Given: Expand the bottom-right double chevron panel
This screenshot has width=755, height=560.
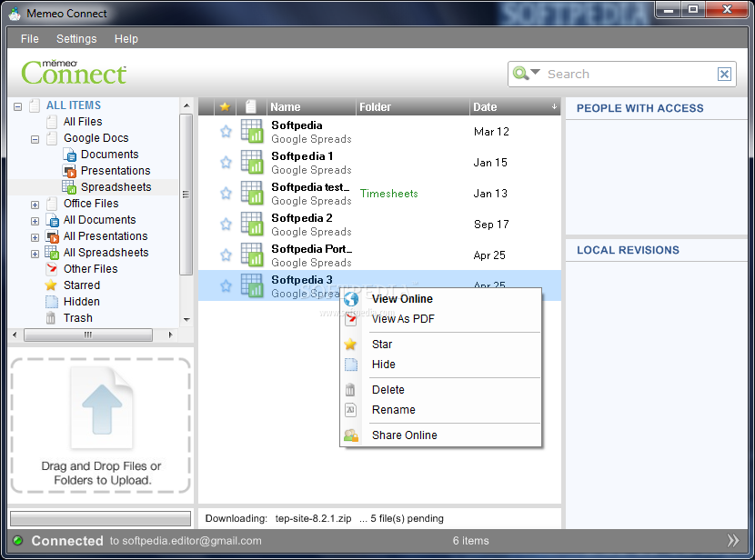Looking at the screenshot, I should tap(733, 540).
